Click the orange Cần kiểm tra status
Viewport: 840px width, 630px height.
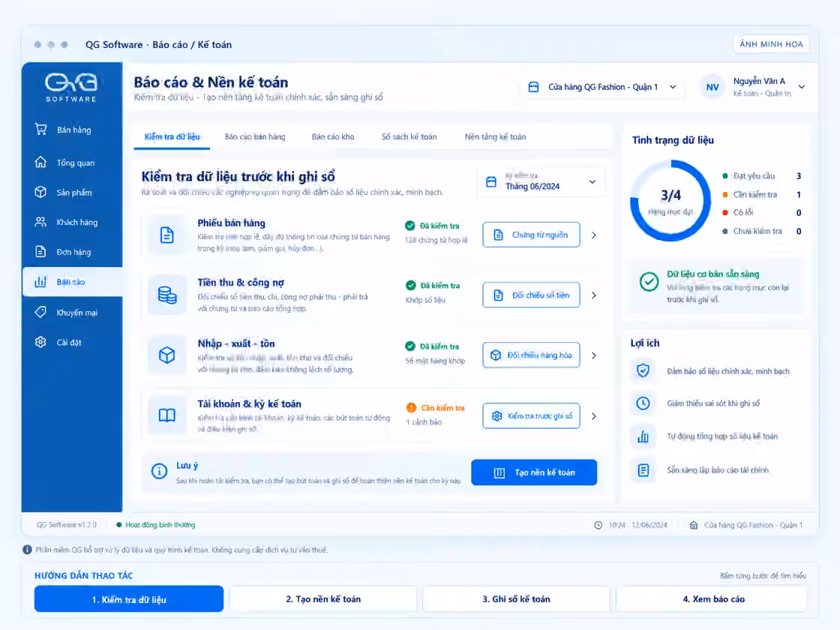tap(436, 408)
